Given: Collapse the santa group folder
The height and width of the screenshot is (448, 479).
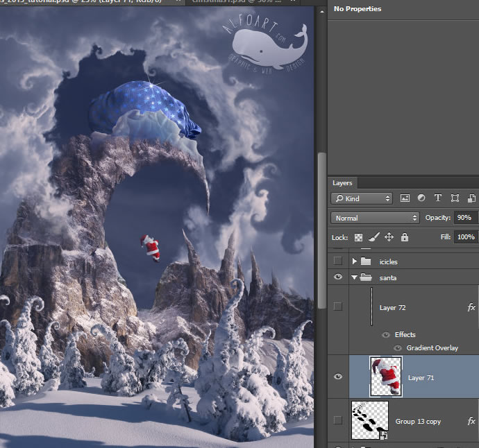Looking at the screenshot, I should [x=354, y=277].
